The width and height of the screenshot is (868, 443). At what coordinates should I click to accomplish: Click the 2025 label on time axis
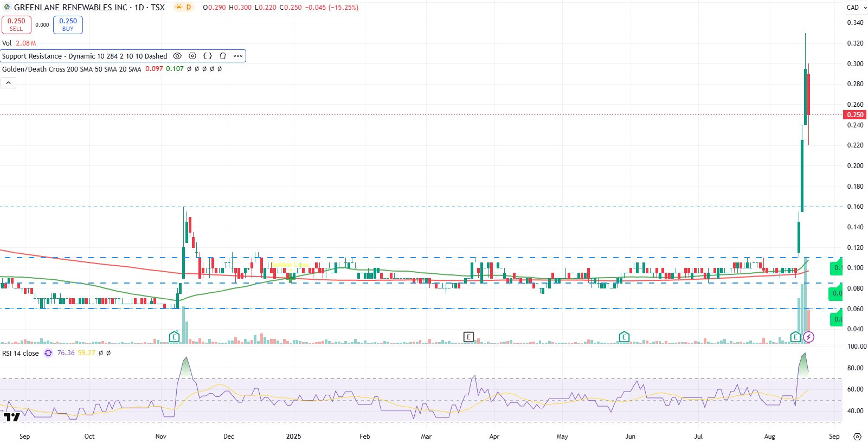293,436
